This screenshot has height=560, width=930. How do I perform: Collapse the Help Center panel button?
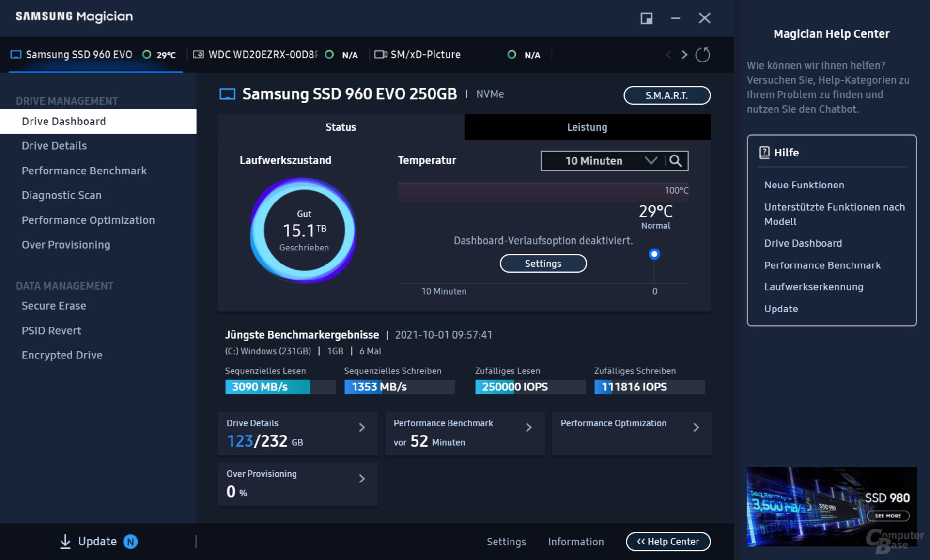click(667, 542)
